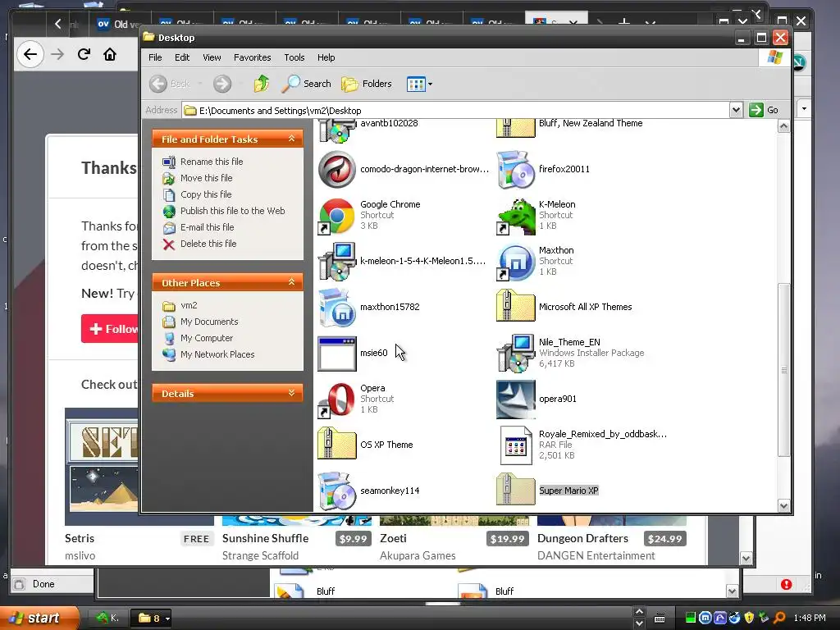The width and height of the screenshot is (840, 630).
Task: Select the Nile_Theme_EN installer package
Action: tap(571, 353)
